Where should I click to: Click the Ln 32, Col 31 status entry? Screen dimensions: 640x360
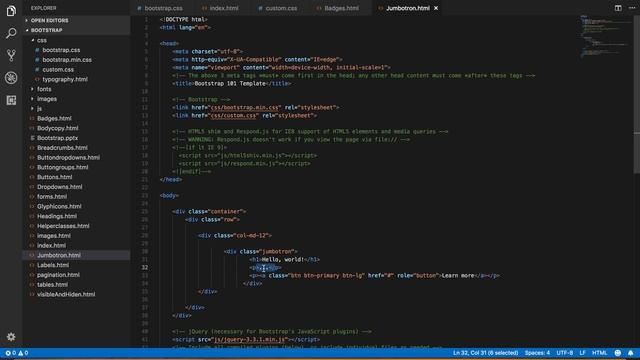(x=485, y=353)
